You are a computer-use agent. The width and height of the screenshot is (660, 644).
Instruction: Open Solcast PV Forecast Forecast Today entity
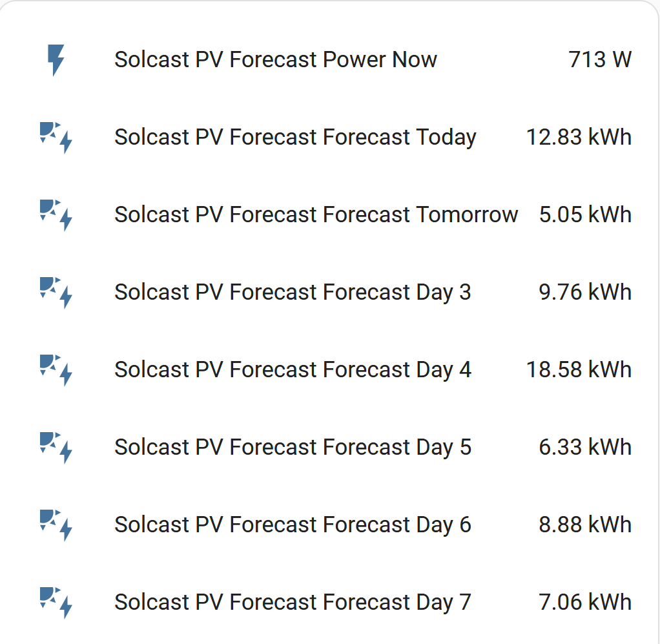coord(296,137)
